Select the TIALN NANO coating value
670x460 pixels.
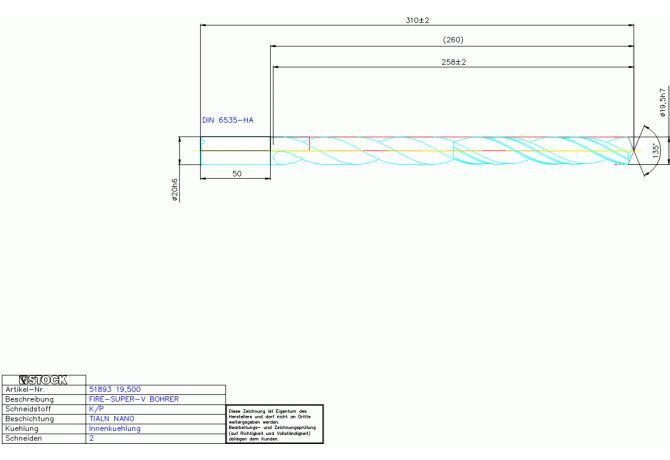[112, 419]
